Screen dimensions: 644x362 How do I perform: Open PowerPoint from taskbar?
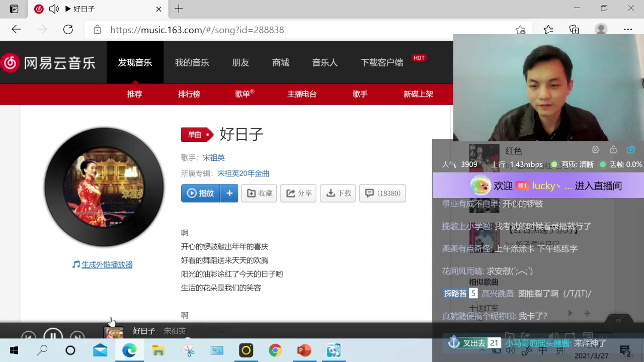coord(304,350)
